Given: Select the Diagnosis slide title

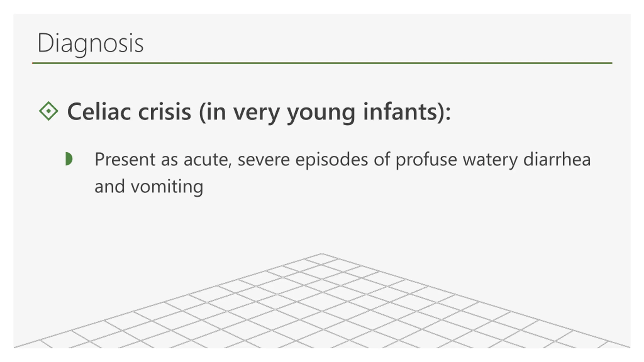Looking at the screenshot, I should pos(91,43).
